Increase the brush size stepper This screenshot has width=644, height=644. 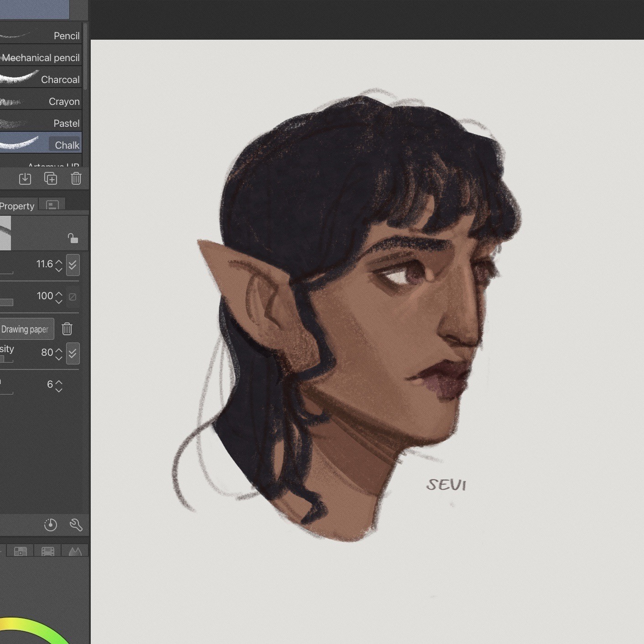pos(59,261)
